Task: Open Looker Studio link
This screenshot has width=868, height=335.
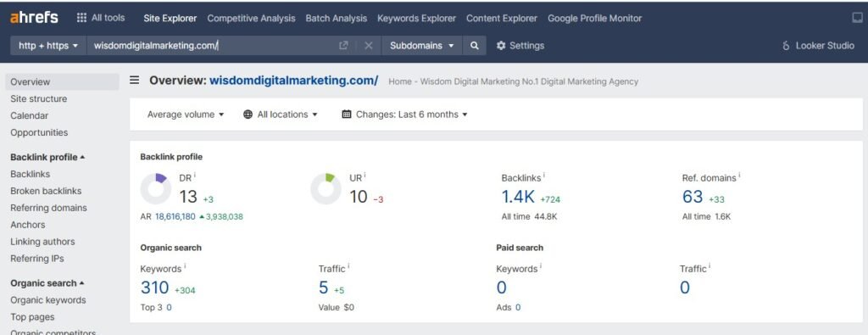Action: point(819,46)
